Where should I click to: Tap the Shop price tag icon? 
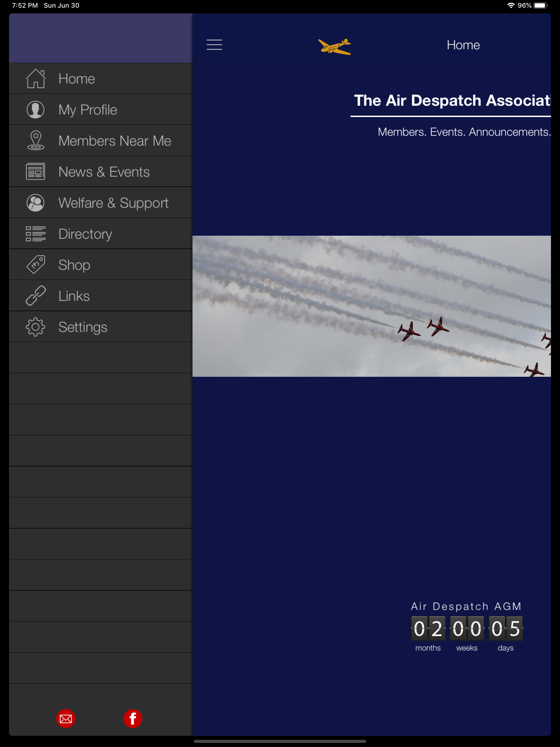[x=36, y=265]
